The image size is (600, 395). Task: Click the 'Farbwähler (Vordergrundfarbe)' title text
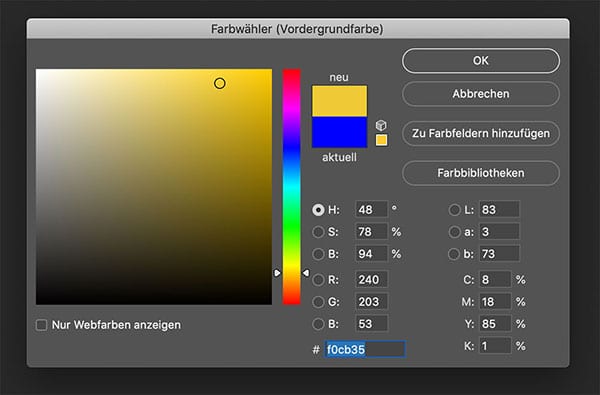(297, 29)
